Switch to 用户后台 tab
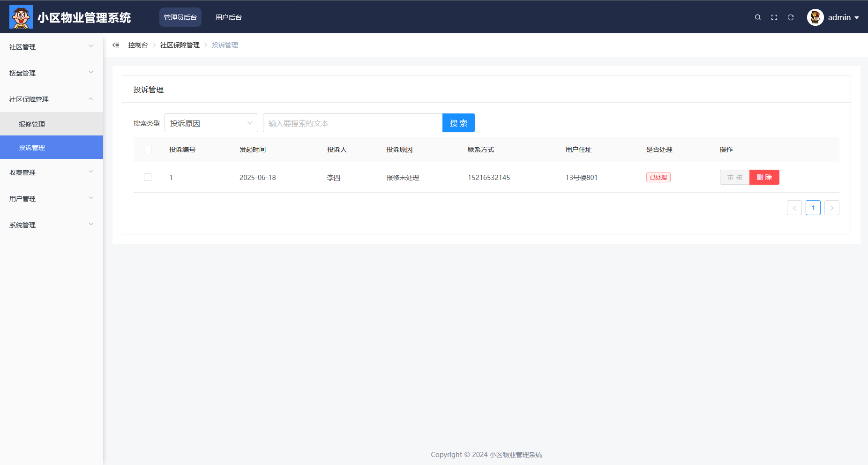The height and width of the screenshot is (465, 868). tap(229, 17)
